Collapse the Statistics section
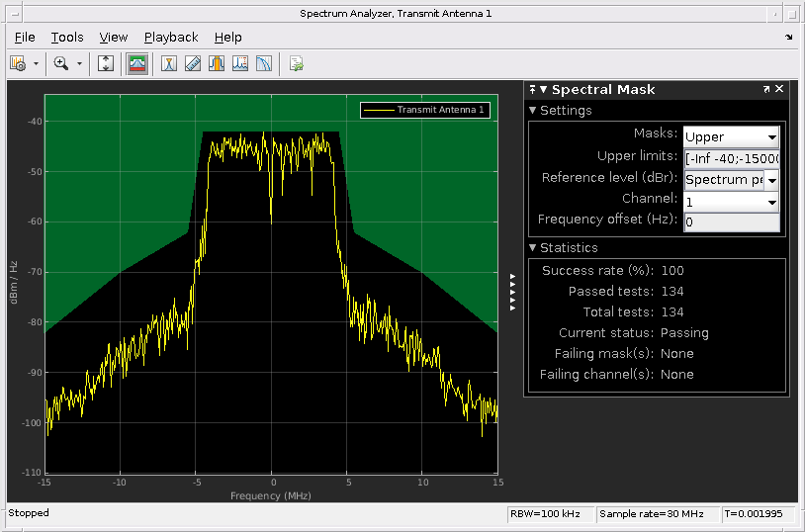Screen dimensions: 805x532 [533, 248]
